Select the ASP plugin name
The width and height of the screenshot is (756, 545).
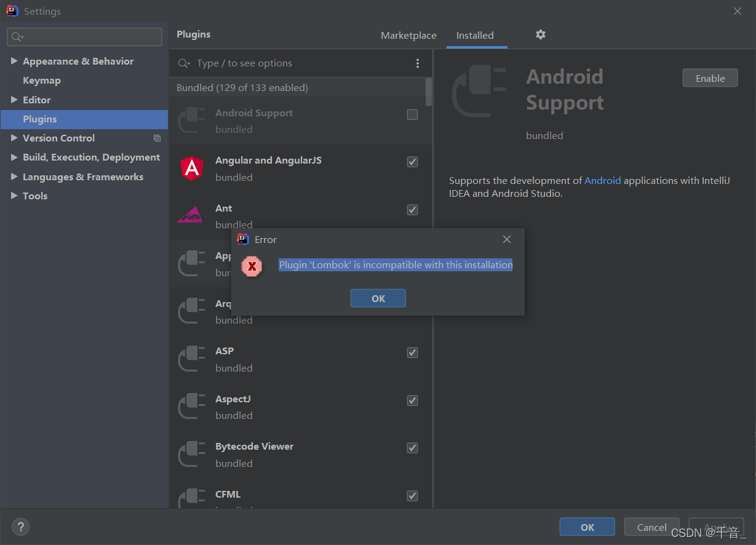click(225, 351)
